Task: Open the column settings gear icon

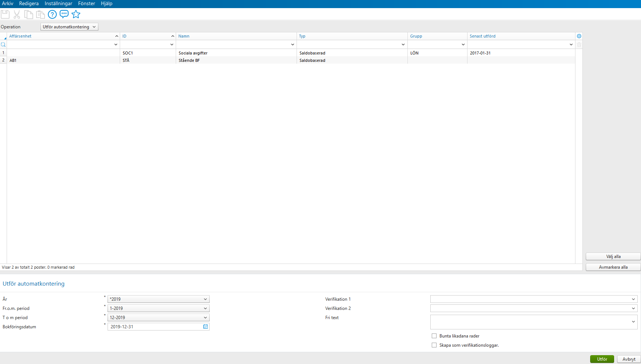Action: (x=579, y=36)
